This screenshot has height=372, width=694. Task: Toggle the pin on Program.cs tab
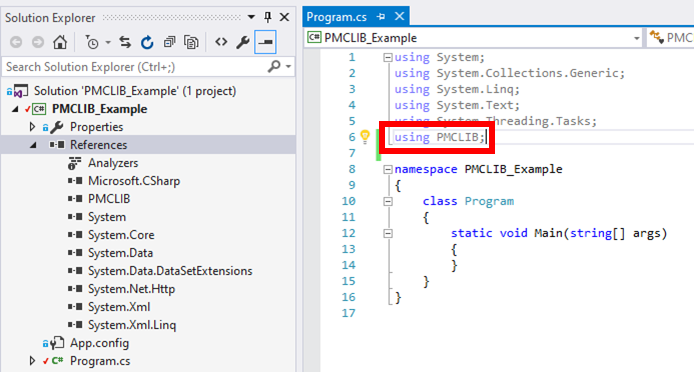381,17
